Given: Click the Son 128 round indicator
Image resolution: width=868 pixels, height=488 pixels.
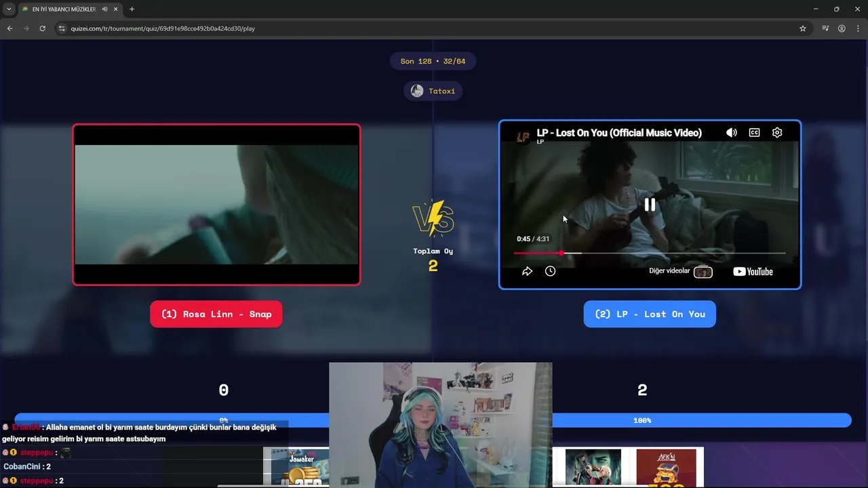Looking at the screenshot, I should [x=433, y=61].
